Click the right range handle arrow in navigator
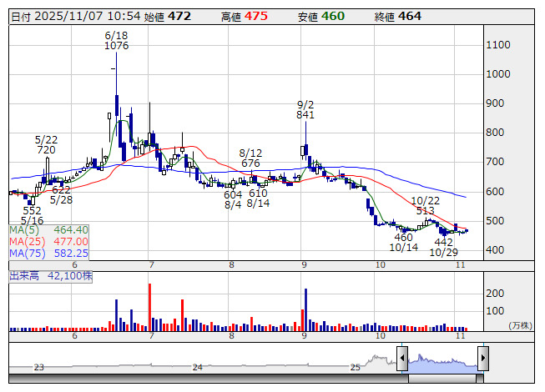 point(482,359)
